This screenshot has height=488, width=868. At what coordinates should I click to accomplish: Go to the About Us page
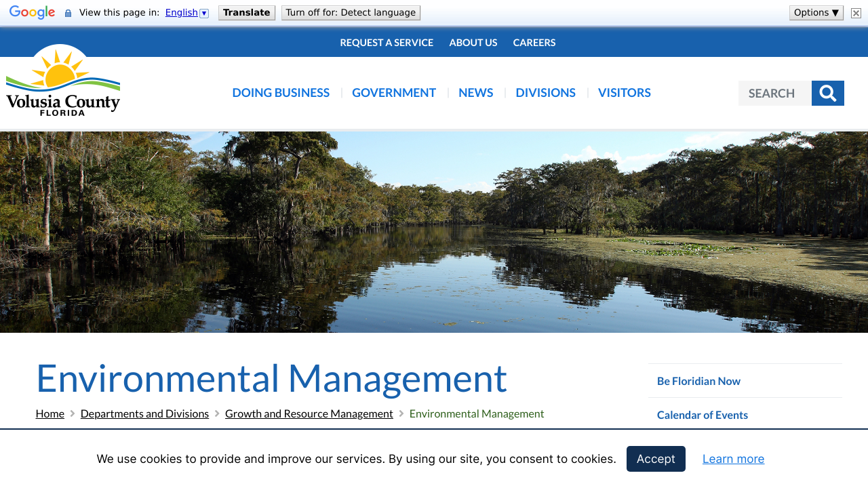pyautogui.click(x=473, y=43)
